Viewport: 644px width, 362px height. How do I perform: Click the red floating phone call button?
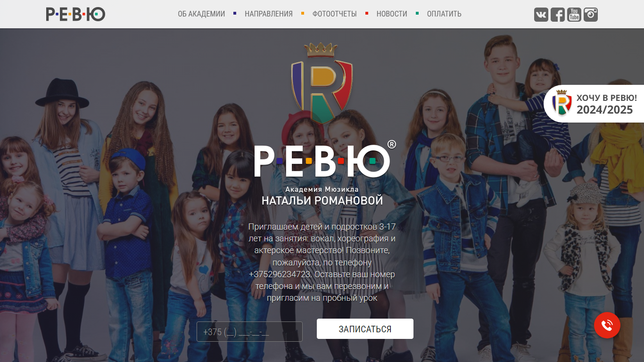(x=607, y=325)
